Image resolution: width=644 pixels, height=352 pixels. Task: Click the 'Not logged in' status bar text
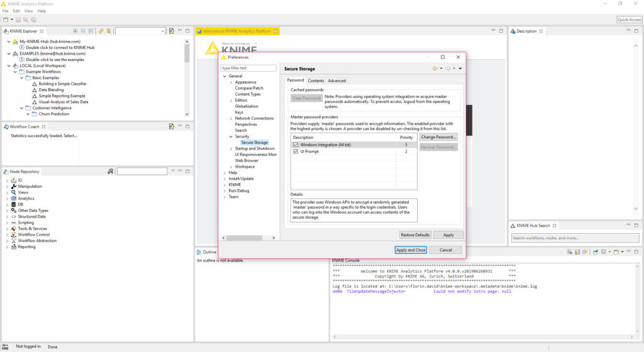(28, 346)
